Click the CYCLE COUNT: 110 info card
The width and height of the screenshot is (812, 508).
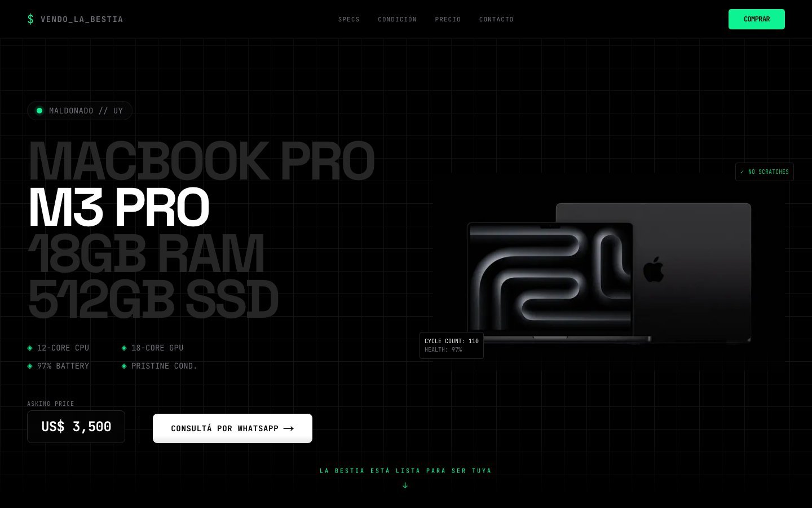coord(452,345)
